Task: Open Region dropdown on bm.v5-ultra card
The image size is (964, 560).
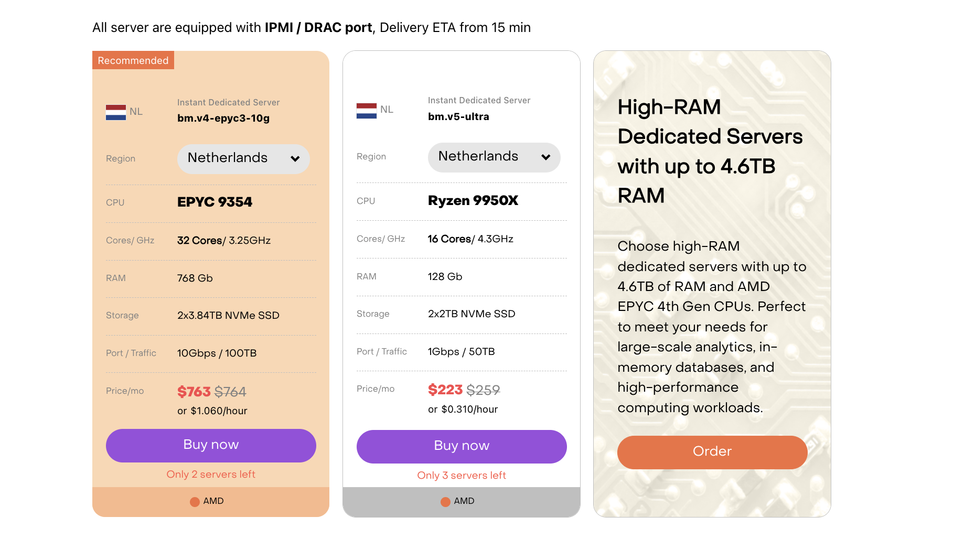Action: (x=494, y=157)
